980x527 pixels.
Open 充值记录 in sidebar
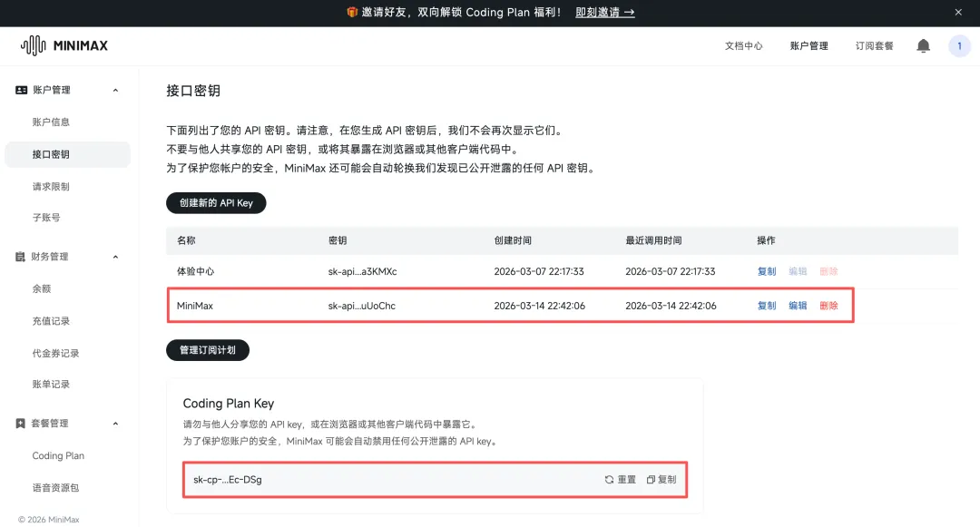tap(51, 321)
